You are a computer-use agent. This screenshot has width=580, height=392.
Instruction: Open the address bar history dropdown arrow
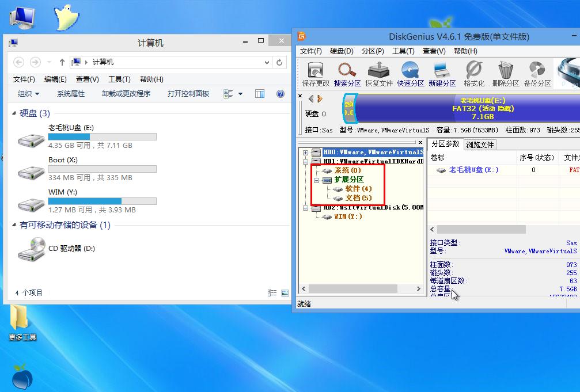point(267,62)
